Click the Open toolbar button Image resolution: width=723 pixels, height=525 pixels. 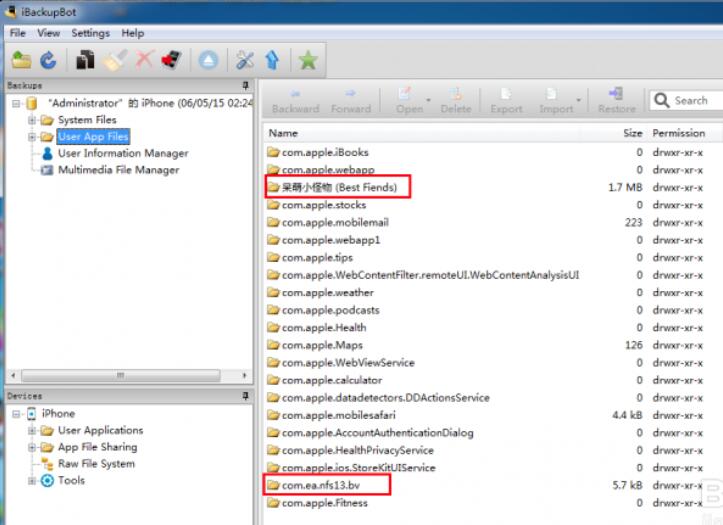coord(409,101)
